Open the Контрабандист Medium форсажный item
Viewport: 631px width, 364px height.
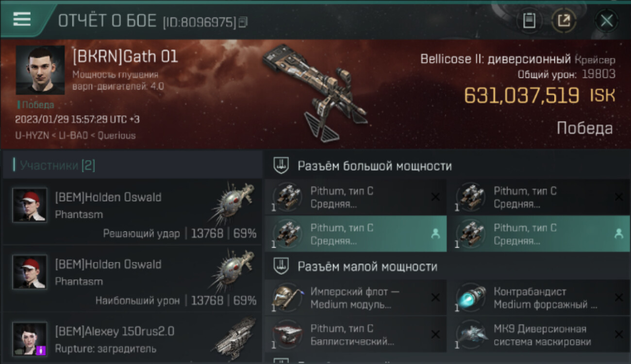tap(539, 298)
